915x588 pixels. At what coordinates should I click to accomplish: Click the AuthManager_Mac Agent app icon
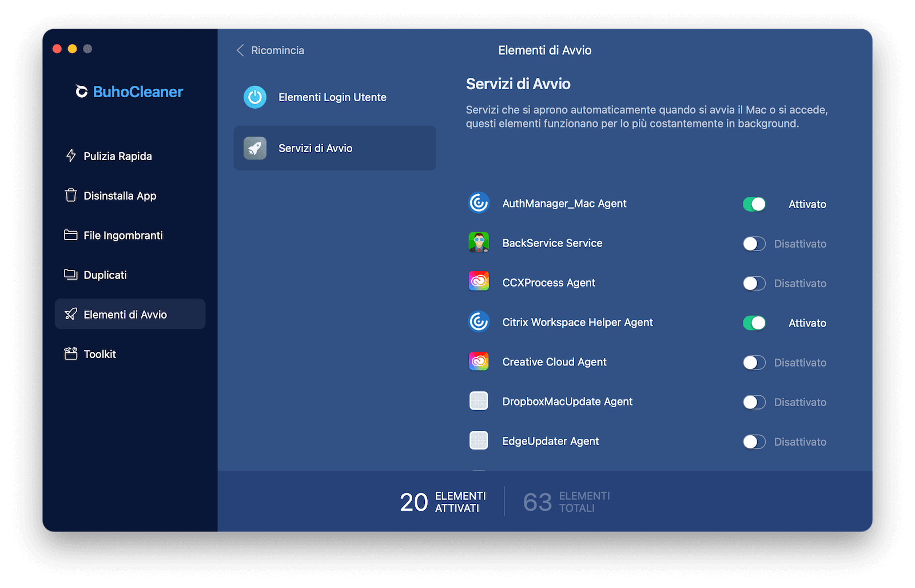tap(479, 202)
